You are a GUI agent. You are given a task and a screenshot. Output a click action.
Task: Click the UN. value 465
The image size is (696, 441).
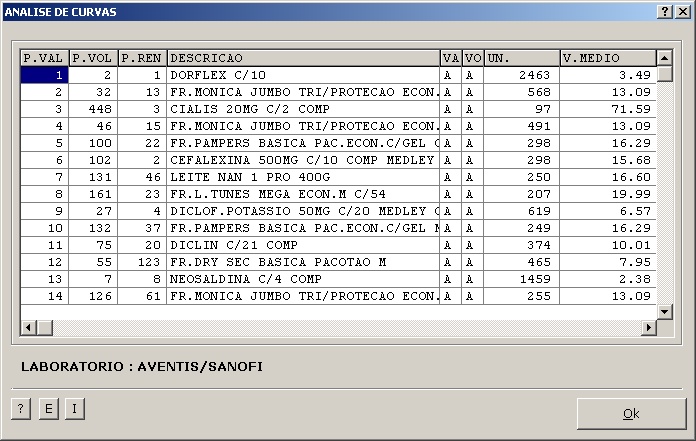pos(539,262)
